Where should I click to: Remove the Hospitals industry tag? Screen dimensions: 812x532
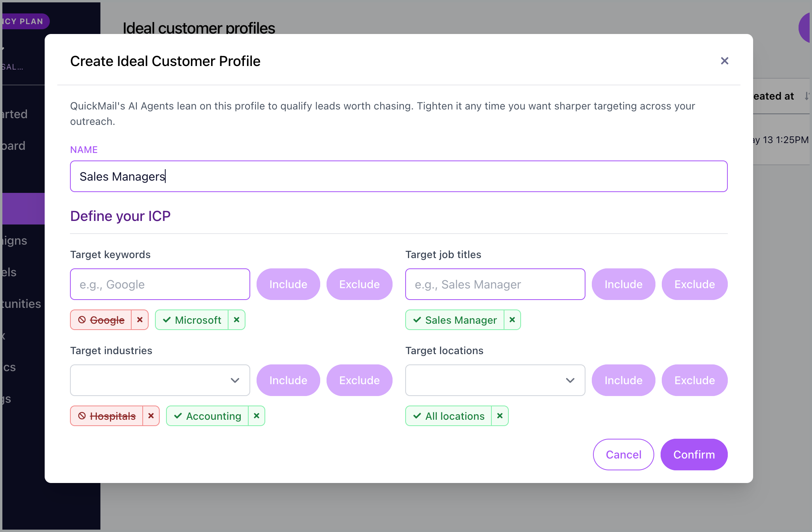coord(151,416)
